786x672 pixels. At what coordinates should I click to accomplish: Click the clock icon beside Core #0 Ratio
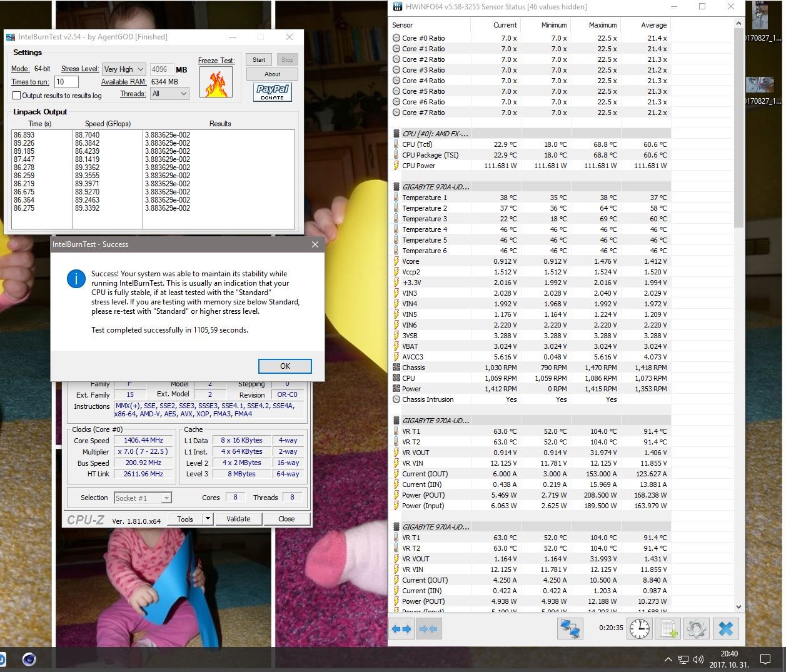[x=396, y=38]
